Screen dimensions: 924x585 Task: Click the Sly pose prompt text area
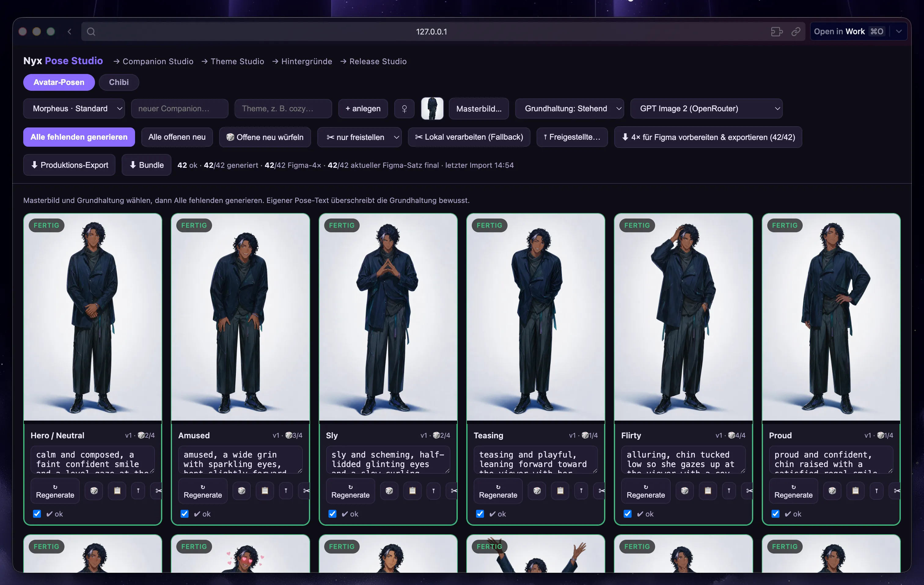[388, 459]
